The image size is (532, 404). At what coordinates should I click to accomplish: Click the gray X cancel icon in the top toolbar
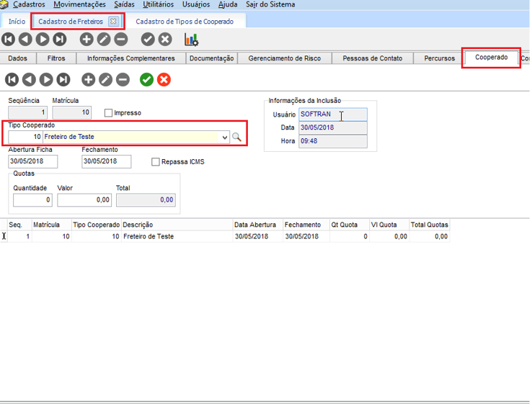(165, 40)
